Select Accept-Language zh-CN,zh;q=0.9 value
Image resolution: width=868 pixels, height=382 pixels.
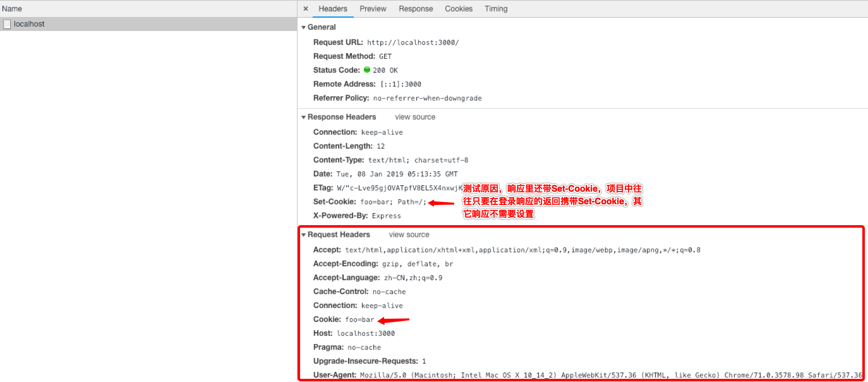(413, 278)
